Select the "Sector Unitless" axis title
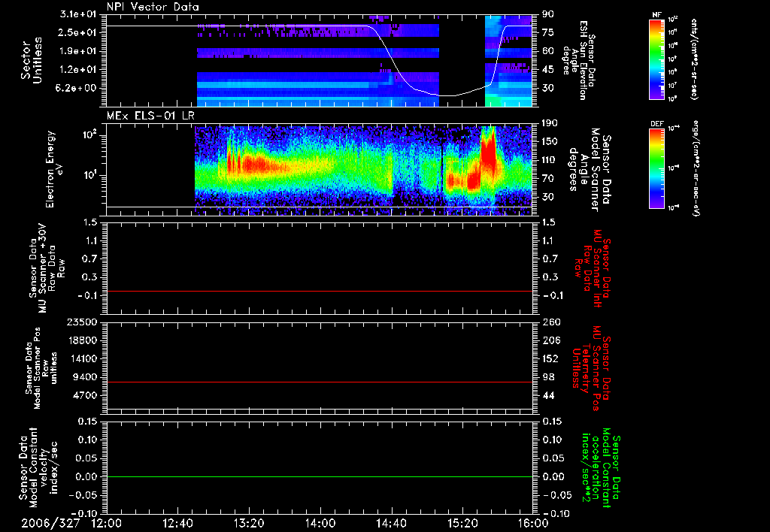Viewport: 770px width, 532px height. point(32,60)
